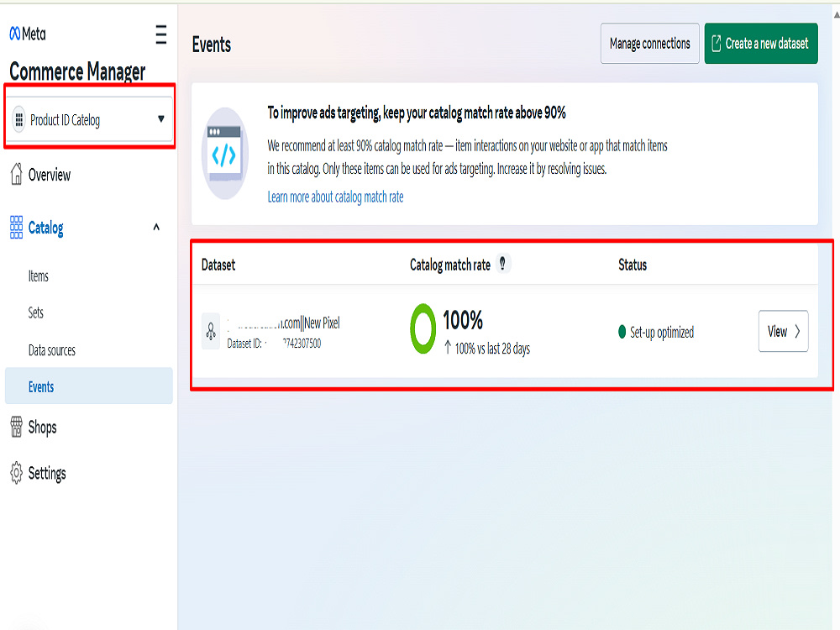Open Sets under Catalog

coord(36,312)
